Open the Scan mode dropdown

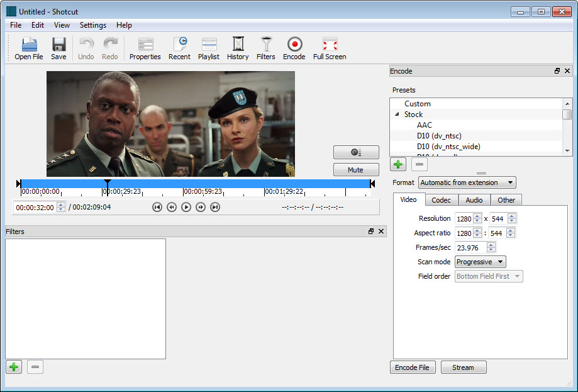pyautogui.click(x=481, y=262)
